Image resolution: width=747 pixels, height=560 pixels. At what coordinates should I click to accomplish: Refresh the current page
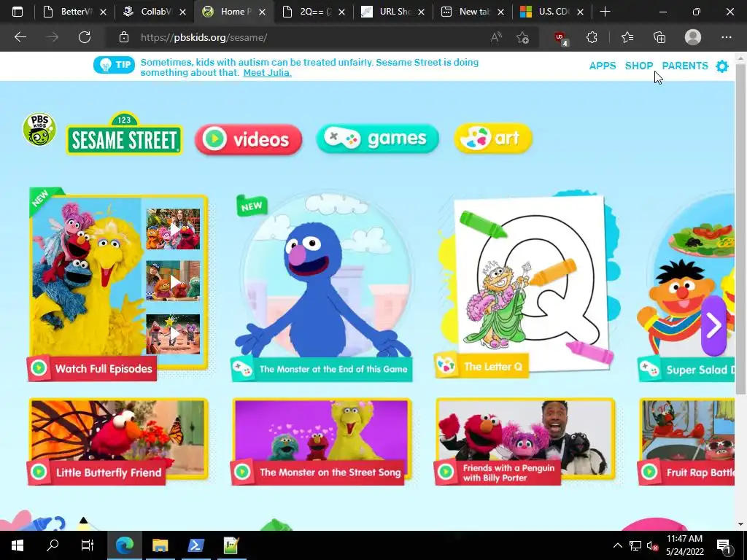[x=85, y=37]
